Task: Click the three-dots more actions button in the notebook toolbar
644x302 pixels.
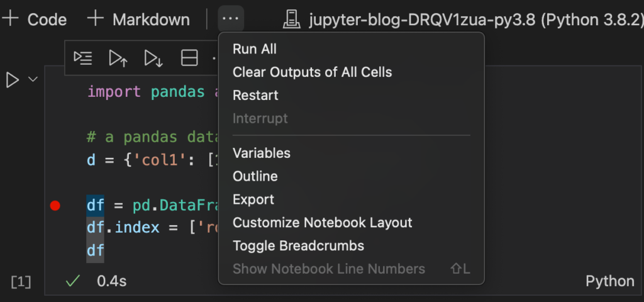Action: point(230,19)
